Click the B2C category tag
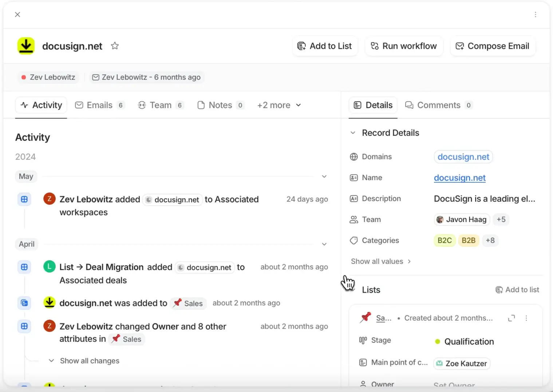Viewport: 553px width, 392px height. coord(445,241)
